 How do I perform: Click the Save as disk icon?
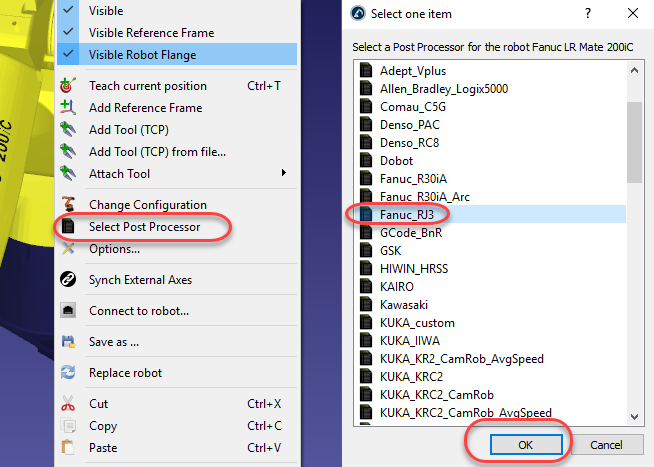point(68,342)
